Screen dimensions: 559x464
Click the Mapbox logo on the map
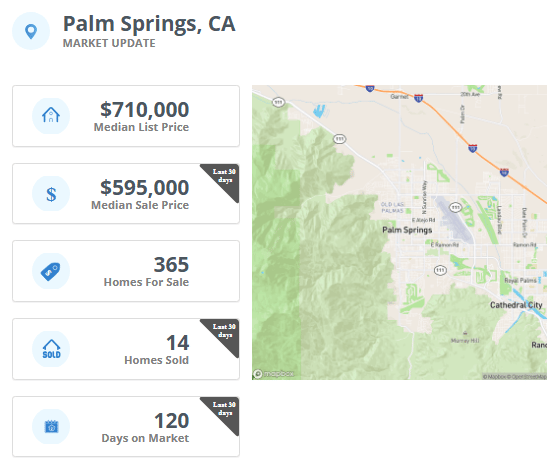pos(274,373)
